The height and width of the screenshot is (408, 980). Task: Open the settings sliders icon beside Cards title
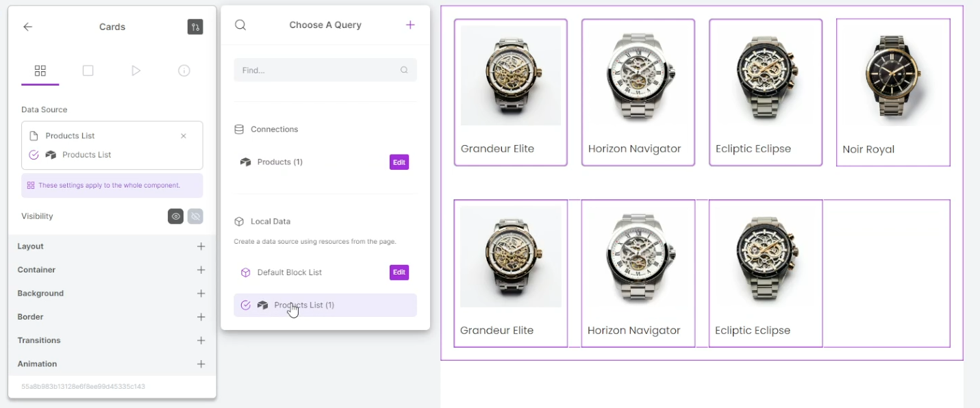(x=195, y=27)
